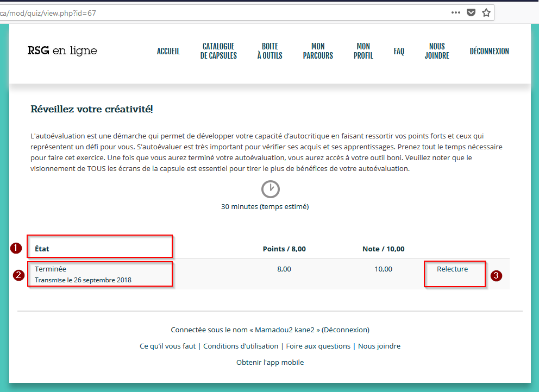Click the bookmark star icon
The image size is (539, 392).
486,12
